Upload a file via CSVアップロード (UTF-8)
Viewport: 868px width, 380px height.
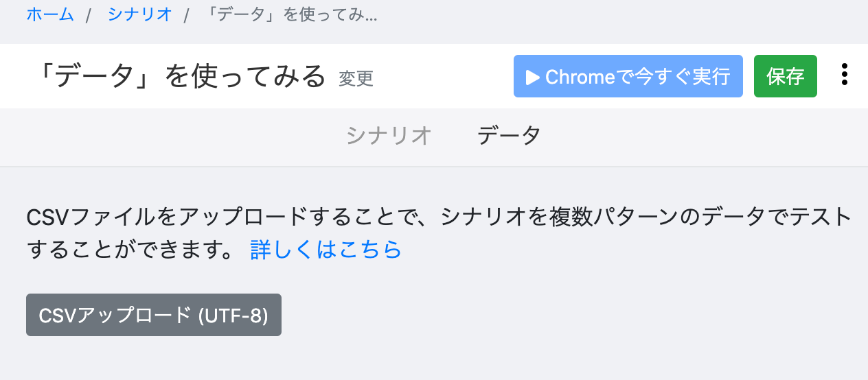coord(153,316)
